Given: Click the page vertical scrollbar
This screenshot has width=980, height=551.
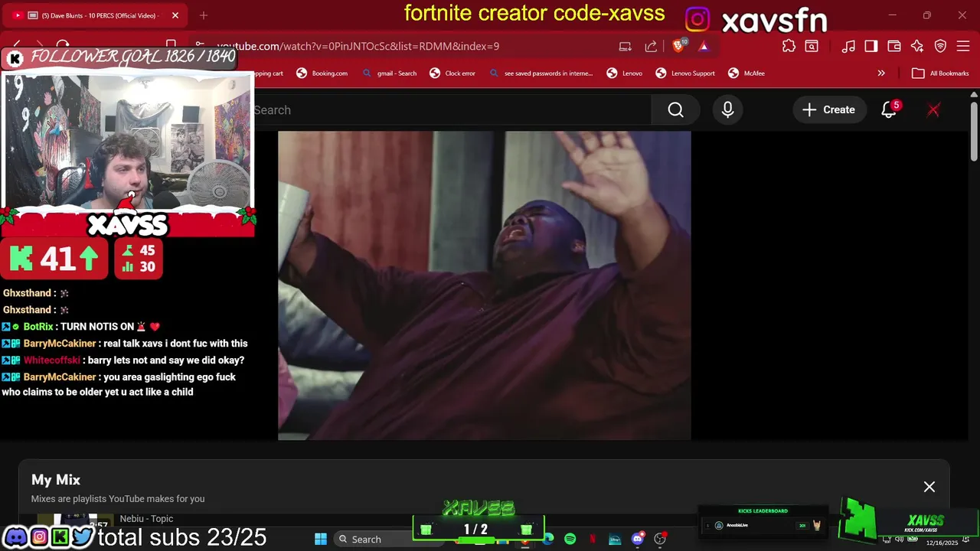Looking at the screenshot, I should 974,130.
